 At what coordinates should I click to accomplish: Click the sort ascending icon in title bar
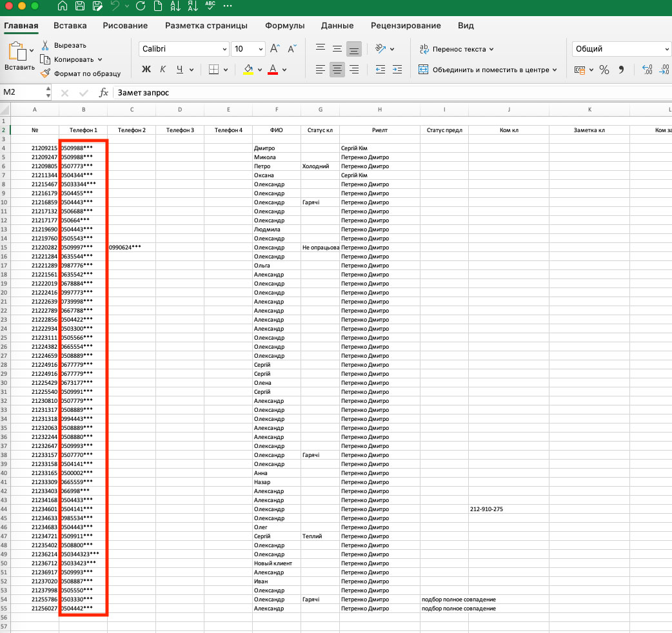point(175,6)
